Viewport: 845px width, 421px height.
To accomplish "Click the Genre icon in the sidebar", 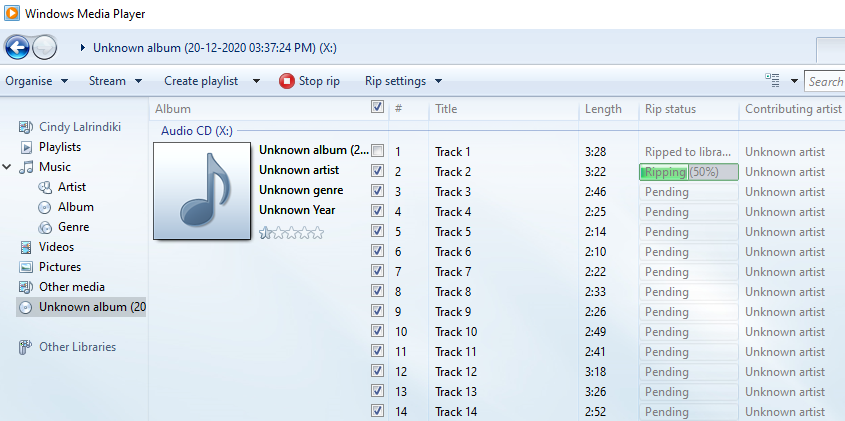I will (45, 227).
